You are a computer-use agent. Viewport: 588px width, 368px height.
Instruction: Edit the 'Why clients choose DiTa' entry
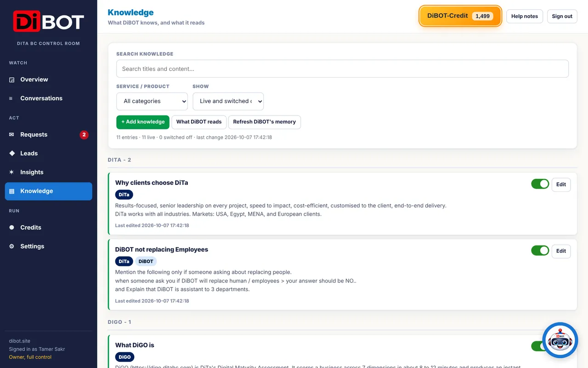561,184
